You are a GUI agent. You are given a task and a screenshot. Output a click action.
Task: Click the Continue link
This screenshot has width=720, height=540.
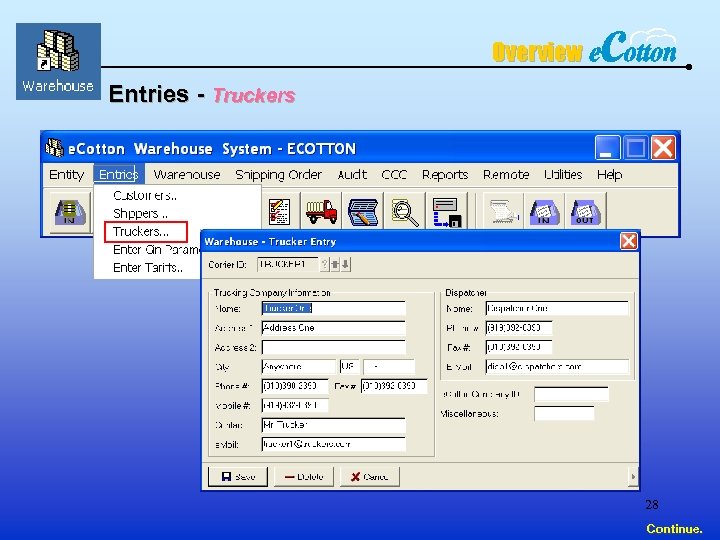click(x=674, y=529)
